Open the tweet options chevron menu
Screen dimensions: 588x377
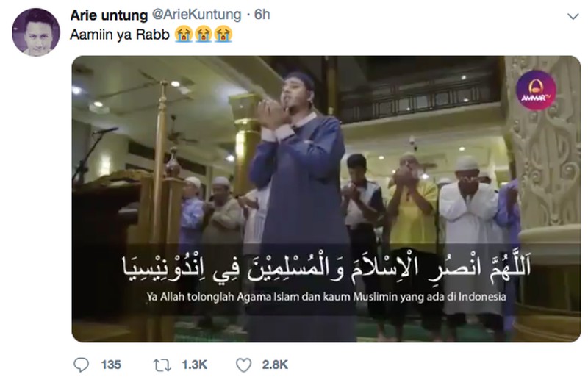pyautogui.click(x=573, y=16)
